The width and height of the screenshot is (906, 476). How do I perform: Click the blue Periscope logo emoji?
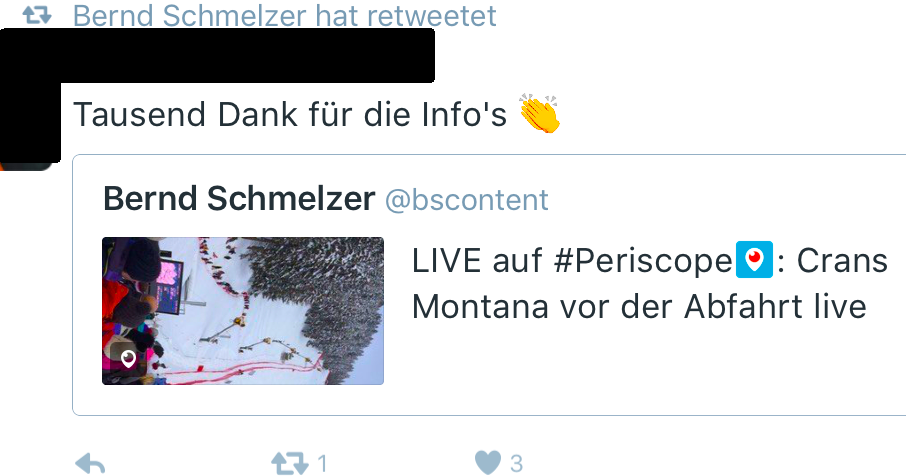[754, 259]
